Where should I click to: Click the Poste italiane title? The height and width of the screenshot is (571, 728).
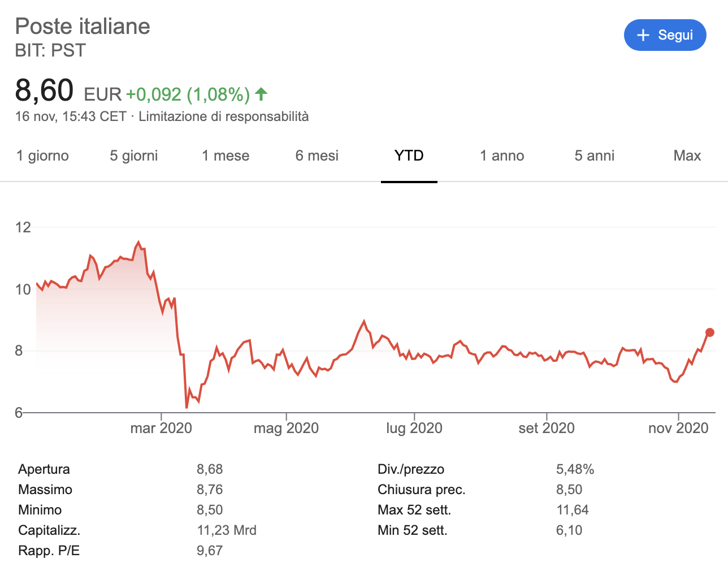pos(83,27)
